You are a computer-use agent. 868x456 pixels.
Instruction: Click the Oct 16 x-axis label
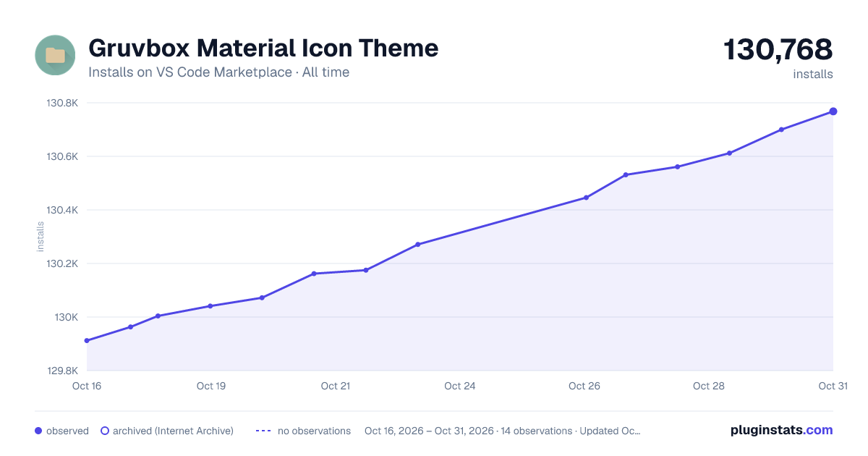[x=87, y=386]
